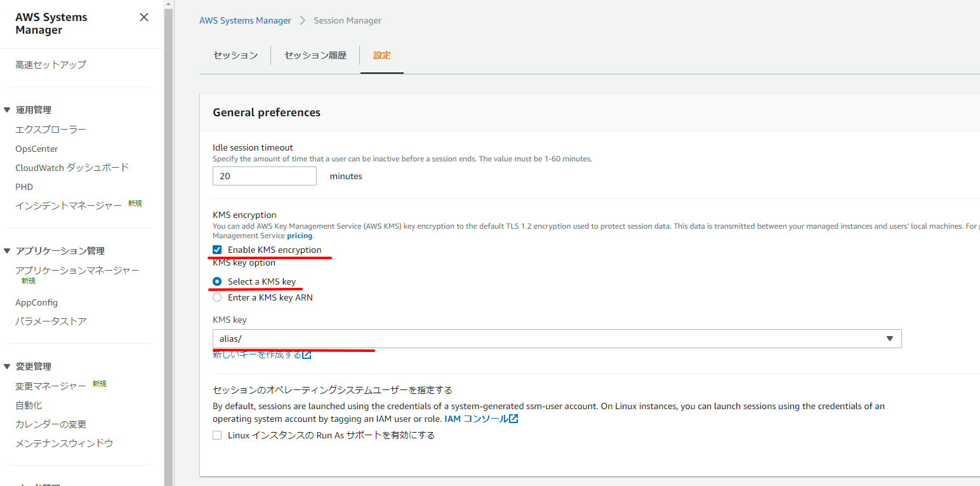Open the pricing link under KMS encryption
Screen dimensions: 980x486
(300, 236)
